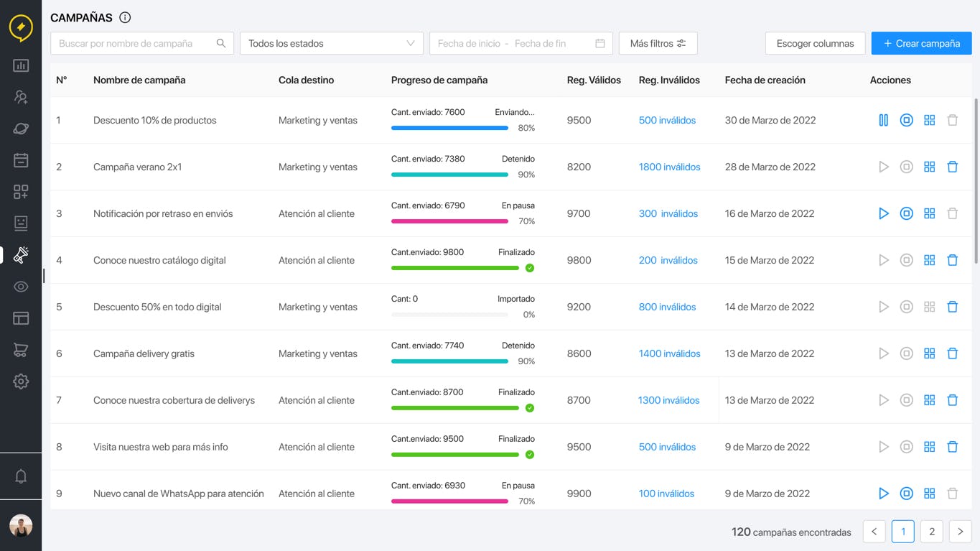Open the 'Todos los estados' dropdown
Image resolution: width=980 pixels, height=551 pixels.
(x=331, y=43)
